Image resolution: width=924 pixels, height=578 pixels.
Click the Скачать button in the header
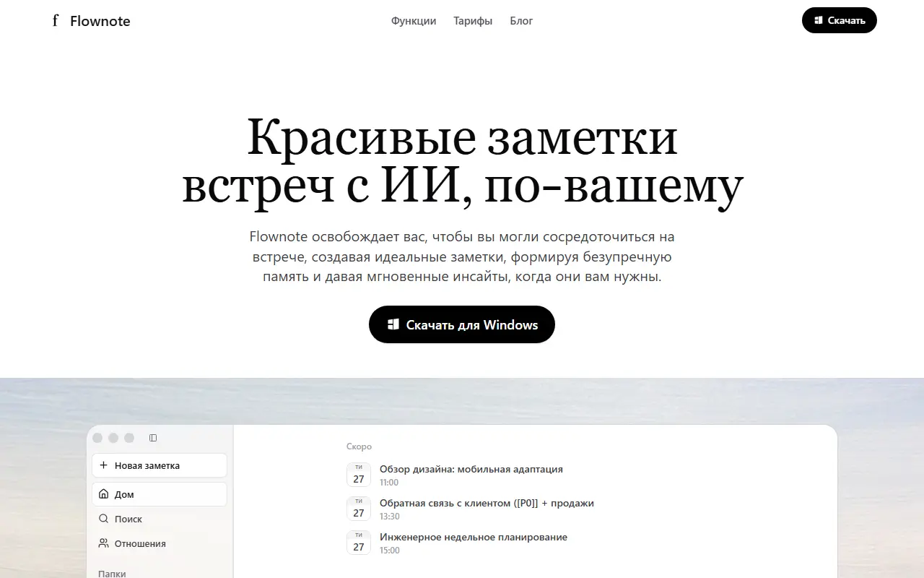(840, 20)
